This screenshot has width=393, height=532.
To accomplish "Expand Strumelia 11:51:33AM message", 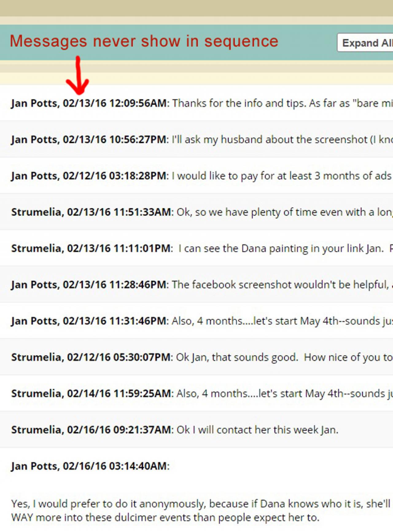I will point(92,212).
